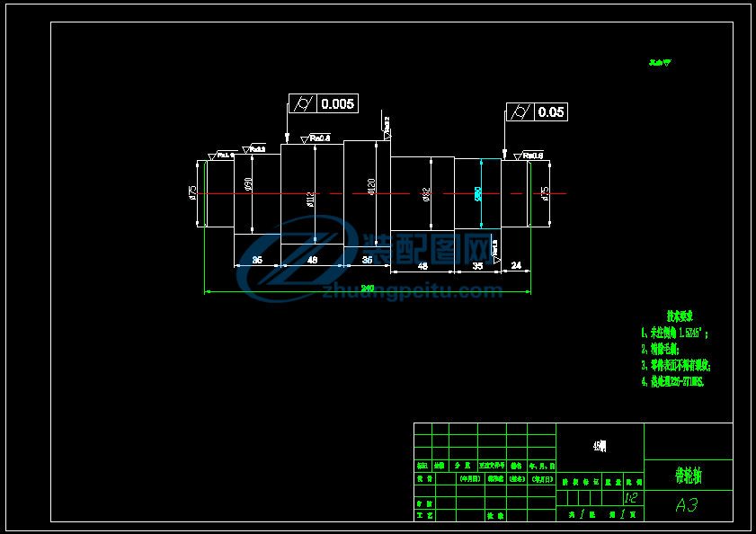Click the 0.05 tolerance value box
Viewport: 756px width, 534px height.
(x=551, y=112)
